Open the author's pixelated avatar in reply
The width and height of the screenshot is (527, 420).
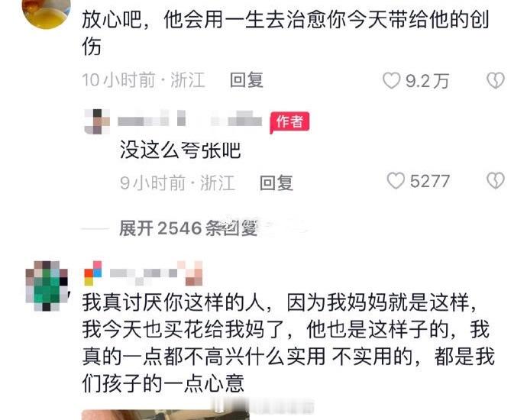[97, 121]
